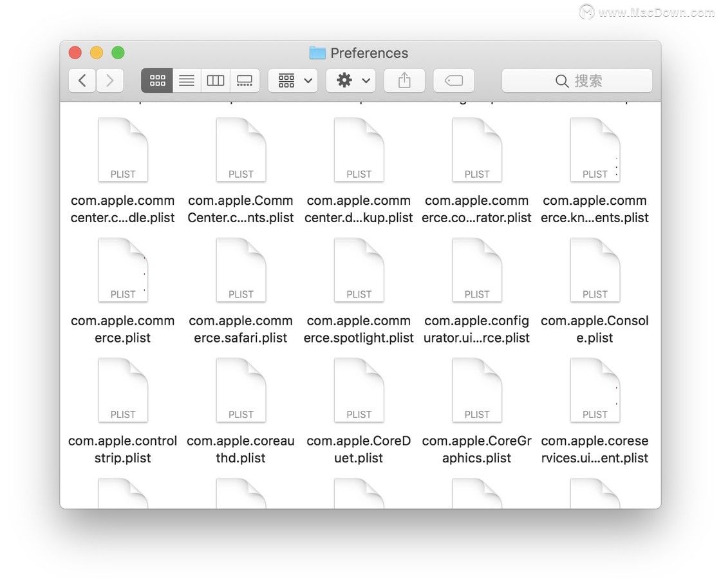Screen dimensions: 721x588
Task: Click the Preferences folder icon in title bar
Action: (317, 53)
